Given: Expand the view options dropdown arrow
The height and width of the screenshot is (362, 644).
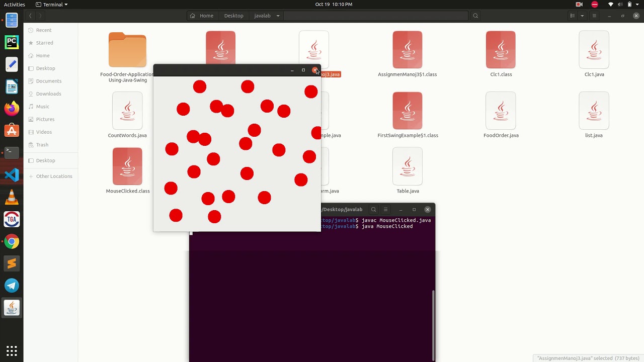Looking at the screenshot, I should (582, 16).
